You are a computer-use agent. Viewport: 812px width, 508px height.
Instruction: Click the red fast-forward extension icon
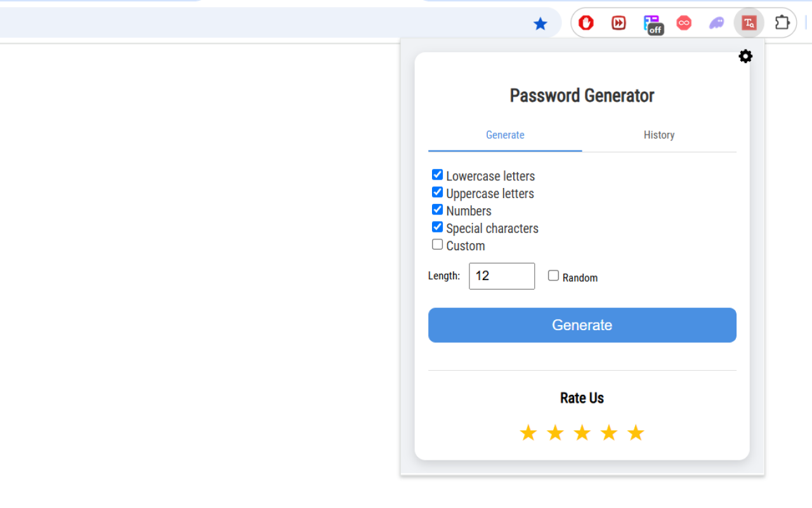pos(619,23)
